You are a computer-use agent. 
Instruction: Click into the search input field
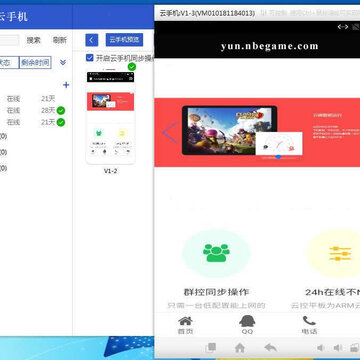(9, 40)
